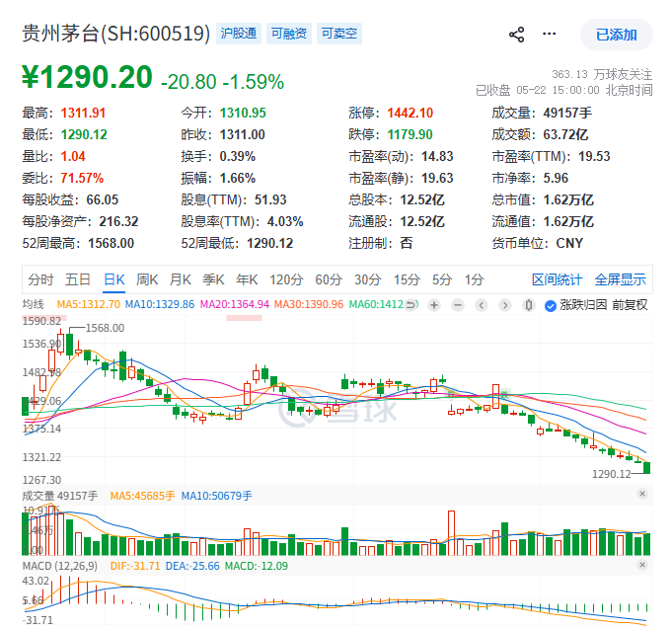
Task: Click the DIF:-31.71 indicator value
Action: click(135, 566)
